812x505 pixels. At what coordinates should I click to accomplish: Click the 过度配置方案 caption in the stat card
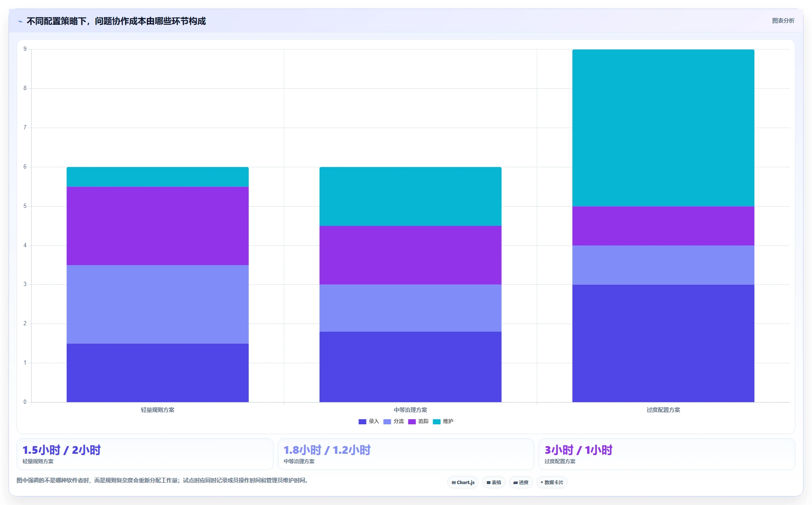560,461
